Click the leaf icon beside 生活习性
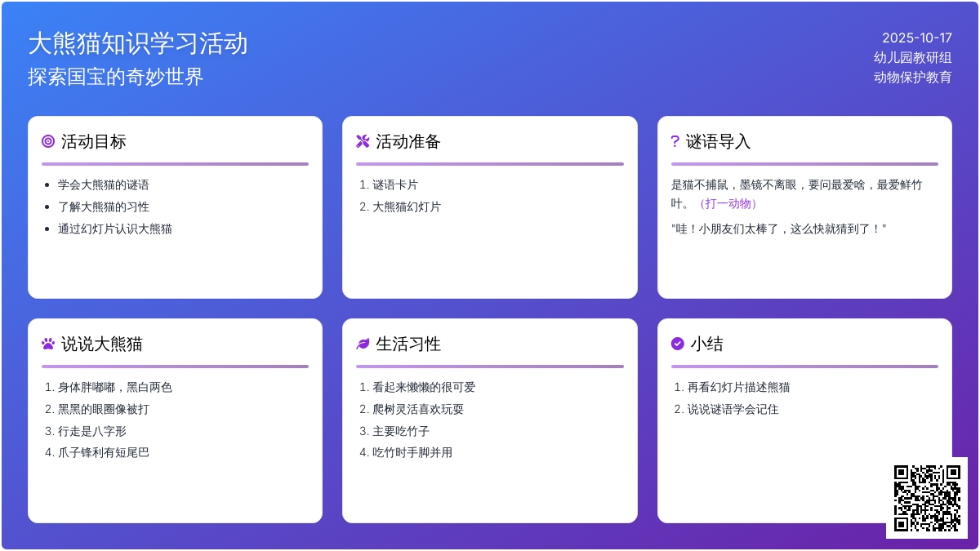The width and height of the screenshot is (980, 551). coord(363,344)
